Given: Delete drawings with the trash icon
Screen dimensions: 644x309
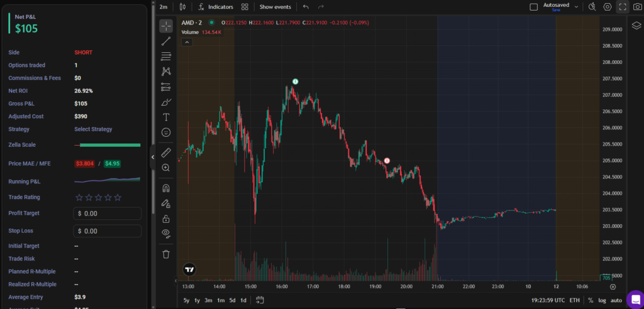Looking at the screenshot, I should pos(166,254).
